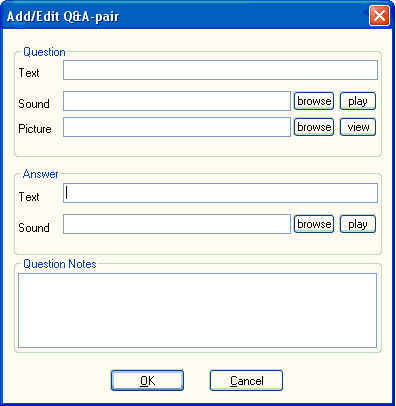Focus the Question Sound file path field

click(177, 101)
